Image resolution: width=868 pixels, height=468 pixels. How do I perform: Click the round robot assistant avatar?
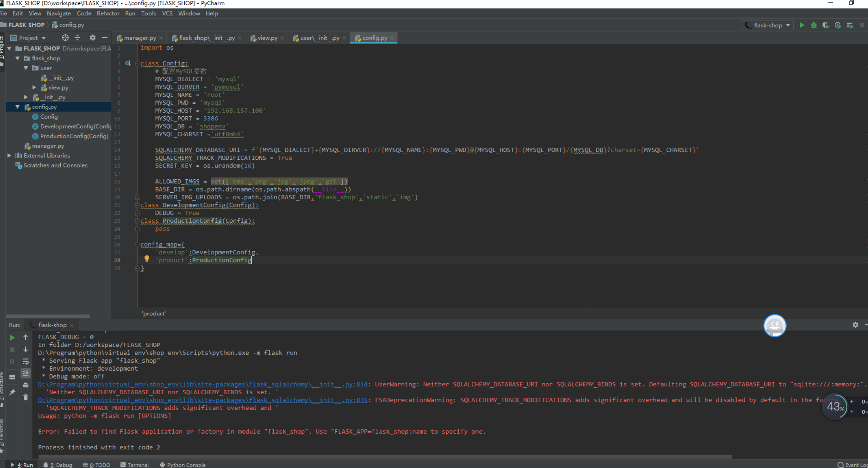(775, 325)
